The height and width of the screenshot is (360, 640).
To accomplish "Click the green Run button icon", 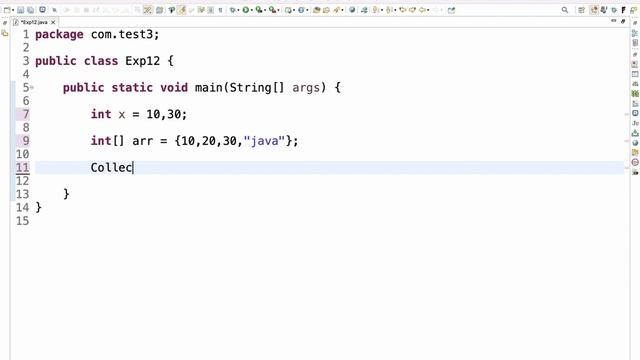I will tap(246, 10).
